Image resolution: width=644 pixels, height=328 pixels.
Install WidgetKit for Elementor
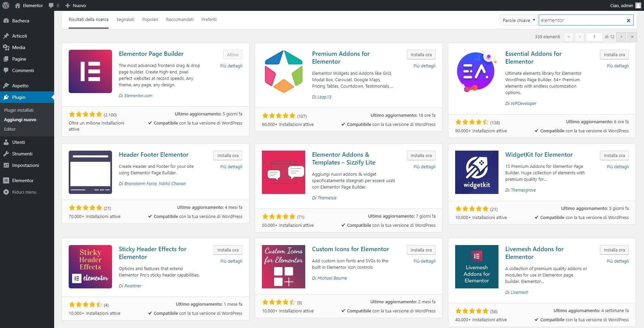[614, 155]
